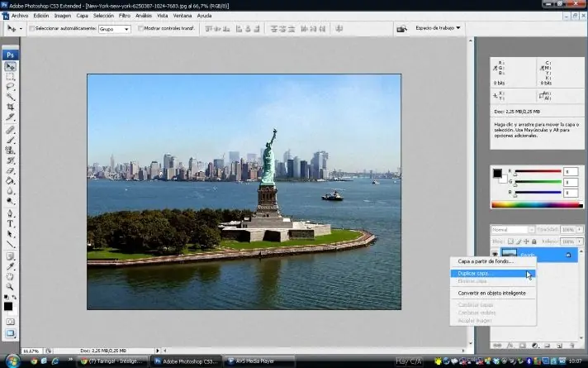Select the Crop tool
Image resolution: width=588 pixels, height=368 pixels.
pyautogui.click(x=11, y=107)
